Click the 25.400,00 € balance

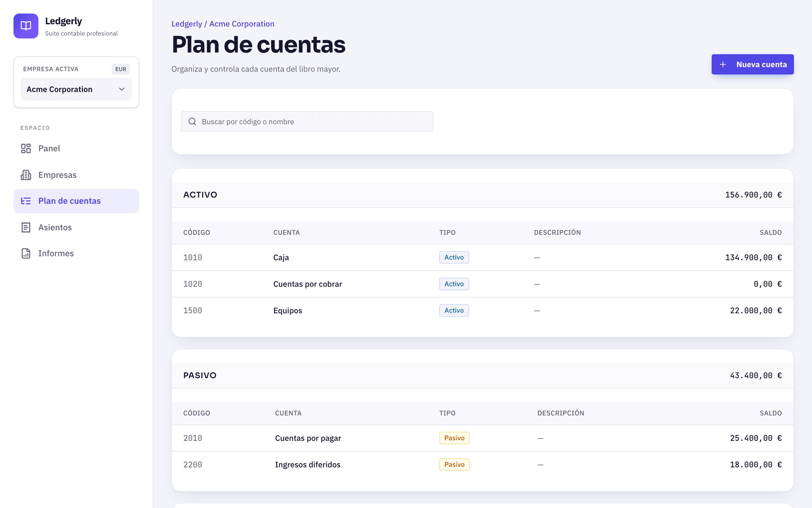pyautogui.click(x=756, y=438)
